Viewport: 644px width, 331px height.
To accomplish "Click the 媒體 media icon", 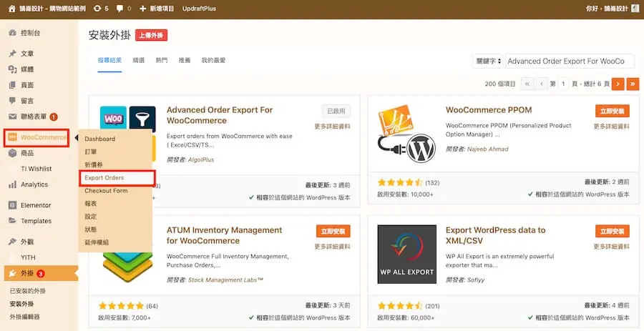I will point(12,69).
